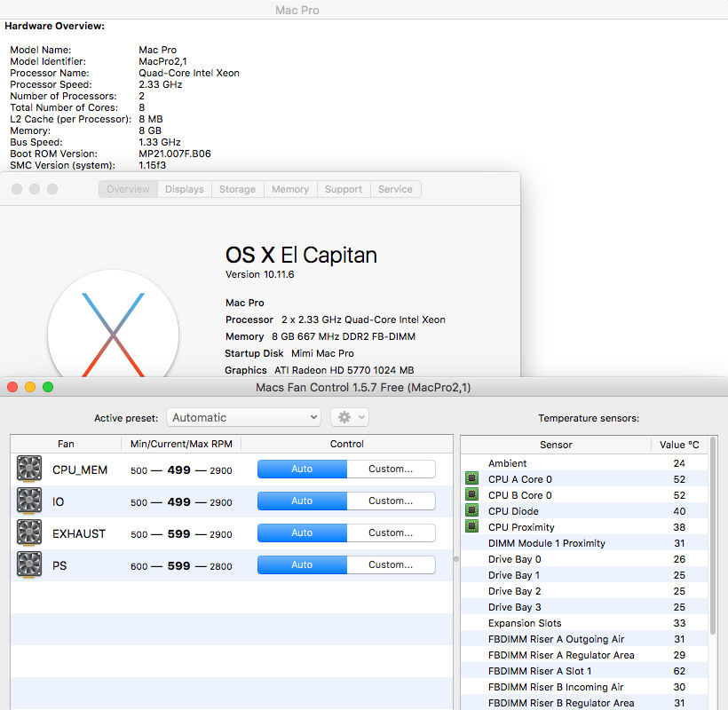Open the preset gear settings menu
728x710 pixels.
pyautogui.click(x=350, y=417)
